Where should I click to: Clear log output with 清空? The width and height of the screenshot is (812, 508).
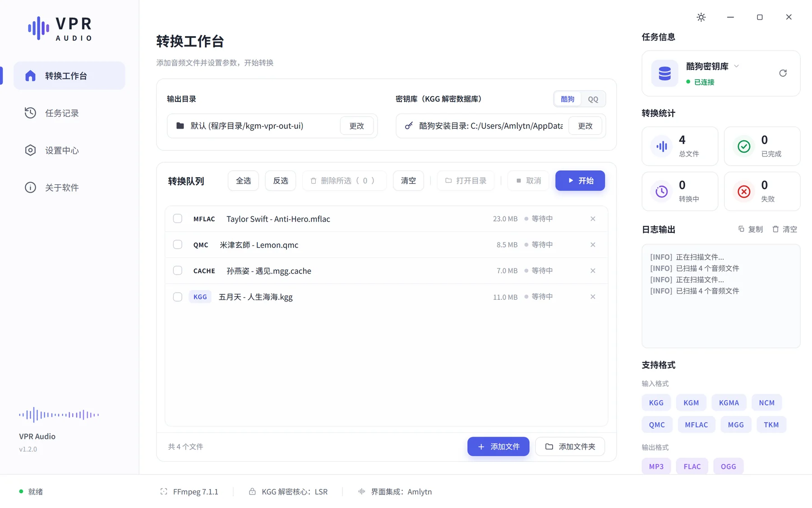click(784, 229)
